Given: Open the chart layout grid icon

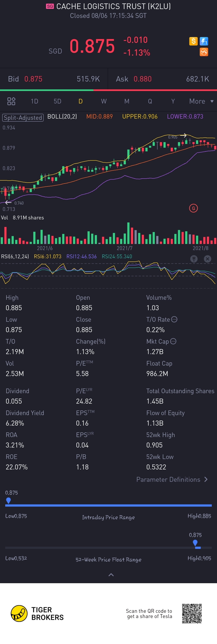Looking at the screenshot, I should coord(11,101).
